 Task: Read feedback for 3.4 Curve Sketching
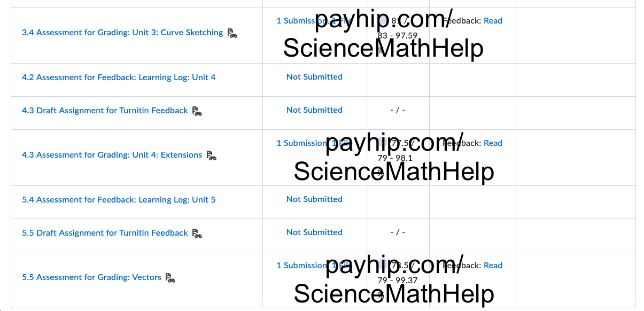(x=493, y=21)
